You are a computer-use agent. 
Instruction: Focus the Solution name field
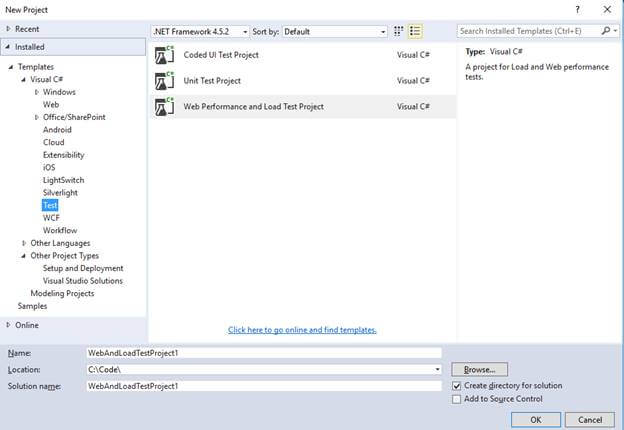(x=264, y=386)
